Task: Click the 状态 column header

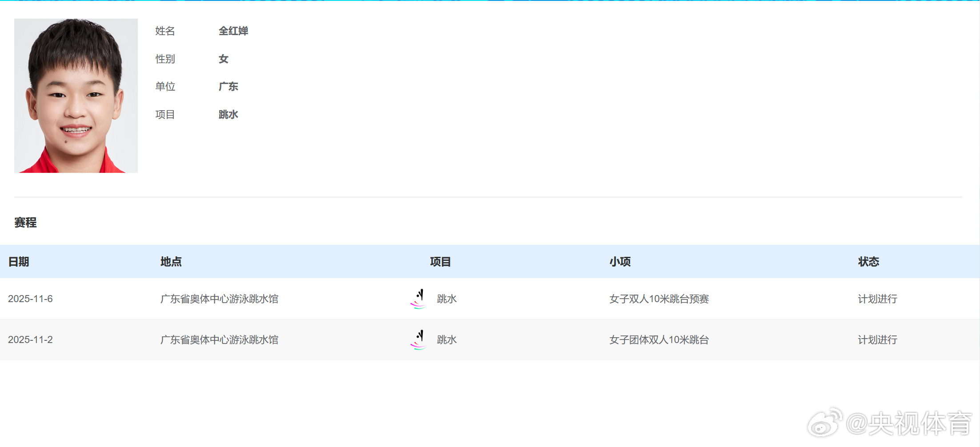Action: (x=868, y=262)
